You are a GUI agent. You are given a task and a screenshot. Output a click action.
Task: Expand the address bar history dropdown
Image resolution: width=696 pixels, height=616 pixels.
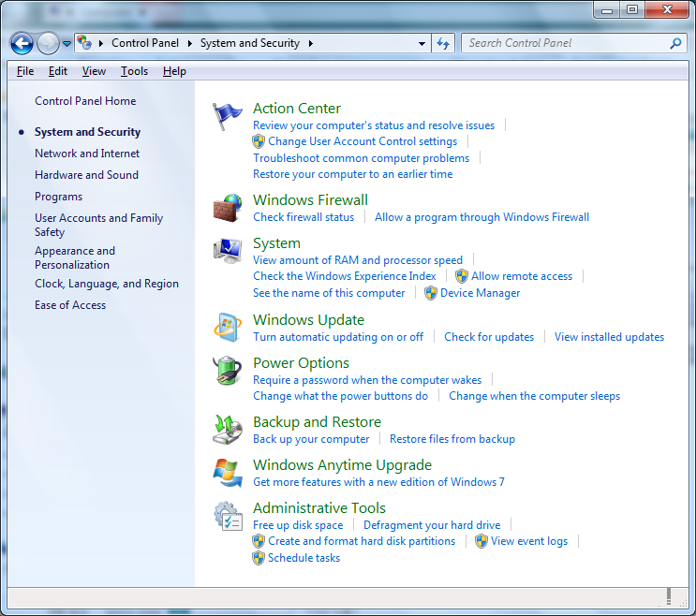(422, 43)
